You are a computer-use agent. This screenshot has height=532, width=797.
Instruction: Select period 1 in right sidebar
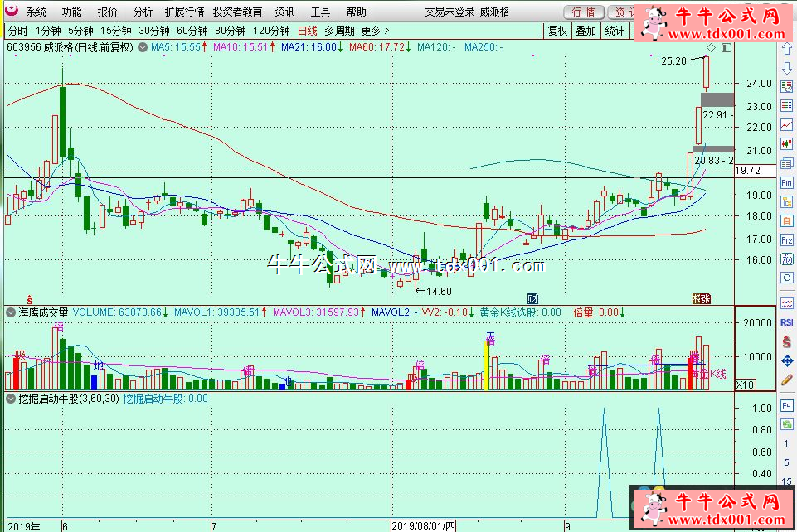[x=786, y=443]
